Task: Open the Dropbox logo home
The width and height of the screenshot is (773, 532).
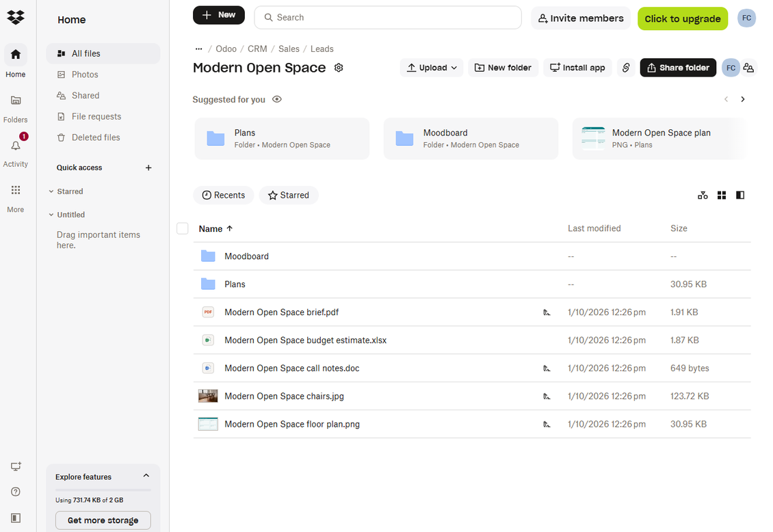Action: pos(16,17)
